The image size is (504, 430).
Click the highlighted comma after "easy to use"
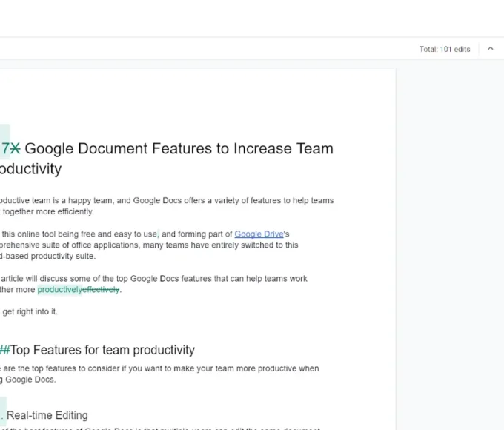tap(159, 234)
